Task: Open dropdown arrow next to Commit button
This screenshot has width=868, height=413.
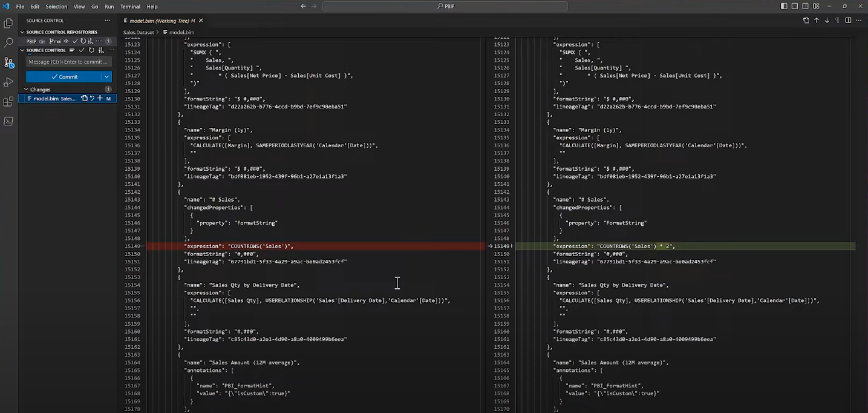Action: click(x=106, y=77)
